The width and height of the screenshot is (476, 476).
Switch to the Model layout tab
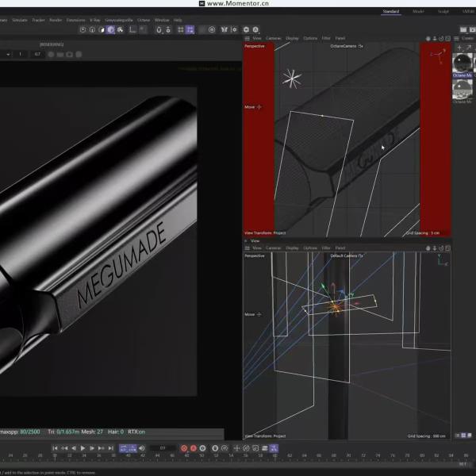pyautogui.click(x=418, y=12)
